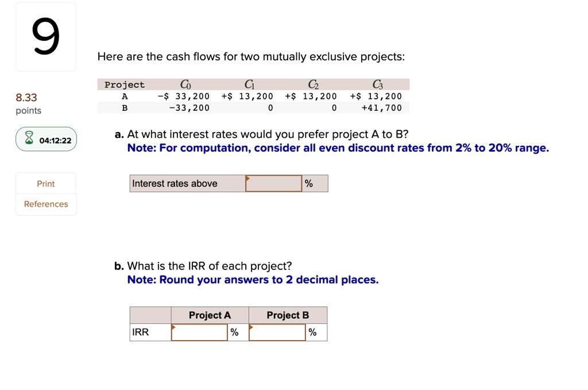
Task: Click the percent symbol next to Project B IRR
Action: 312,332
